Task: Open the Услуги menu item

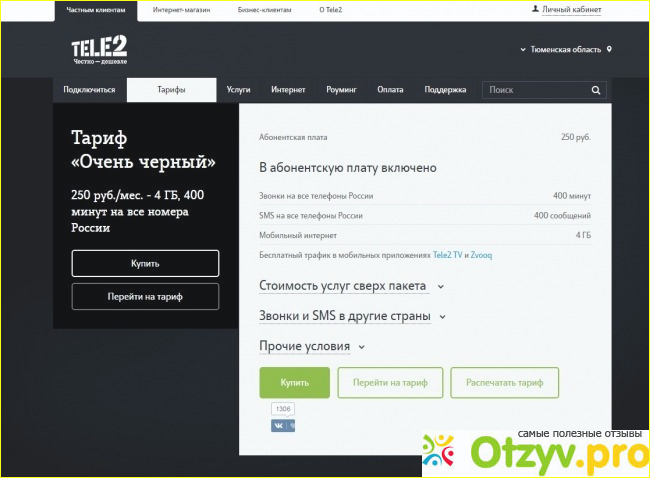Action: [x=238, y=90]
